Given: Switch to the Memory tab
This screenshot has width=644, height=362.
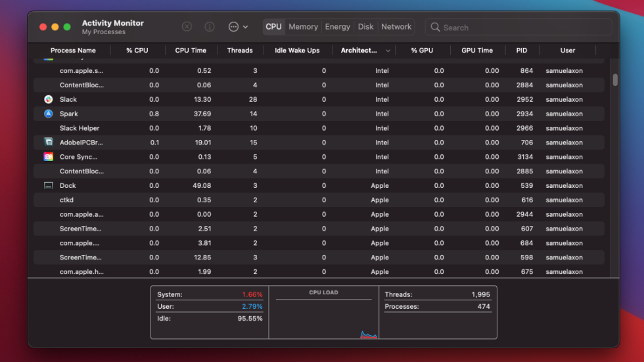Looking at the screenshot, I should coord(303,27).
